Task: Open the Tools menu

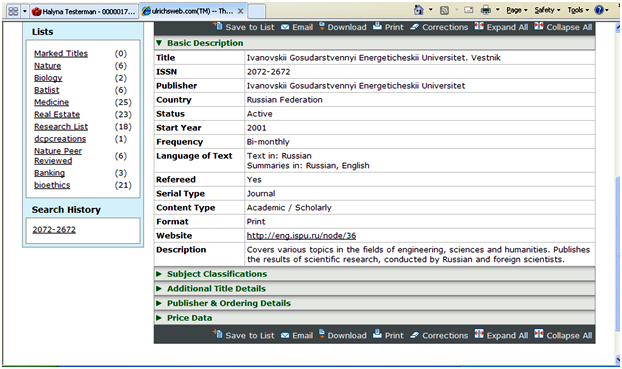Action: (x=578, y=10)
